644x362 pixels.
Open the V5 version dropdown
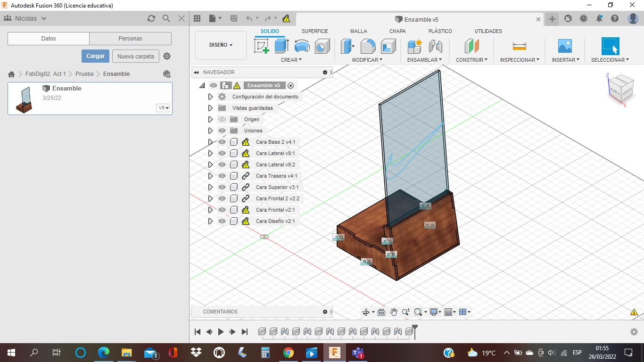[x=163, y=107]
